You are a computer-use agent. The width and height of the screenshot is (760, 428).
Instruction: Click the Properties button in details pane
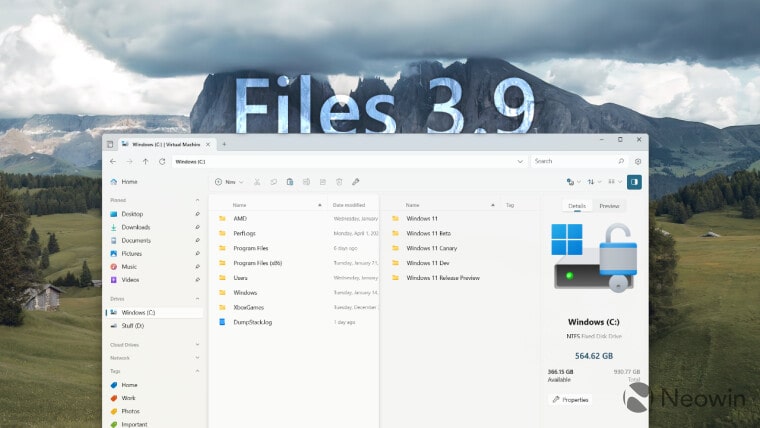pos(570,400)
